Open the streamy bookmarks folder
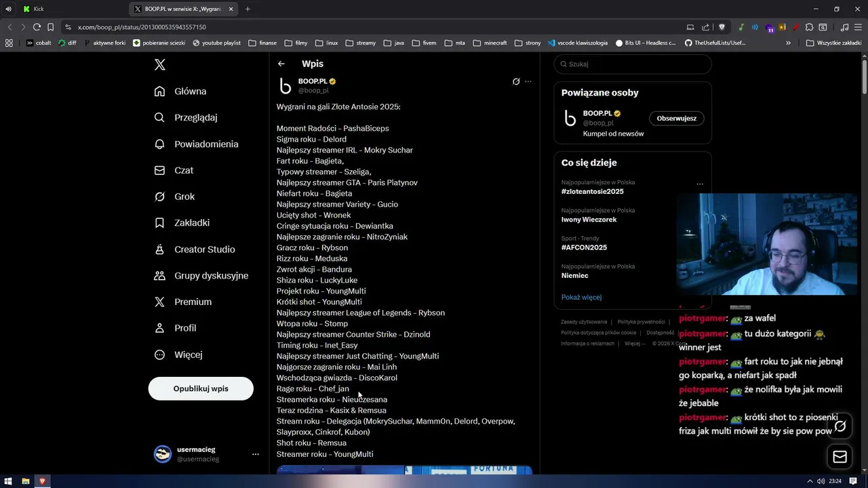Screen dimensions: 868x488 click(x=361, y=43)
